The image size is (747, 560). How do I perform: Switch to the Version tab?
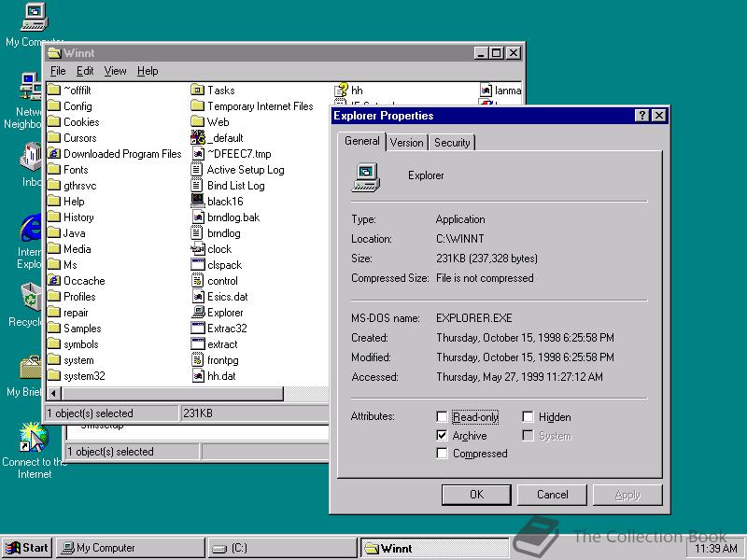(x=406, y=143)
